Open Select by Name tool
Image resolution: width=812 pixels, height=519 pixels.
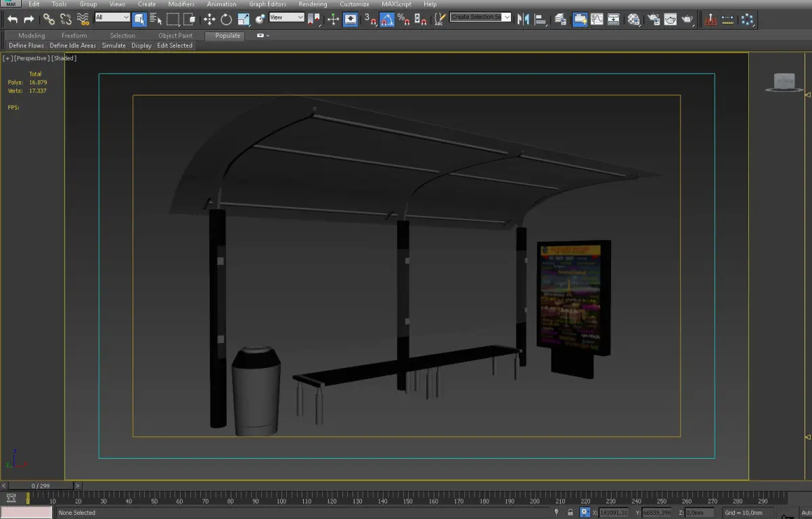click(x=156, y=20)
